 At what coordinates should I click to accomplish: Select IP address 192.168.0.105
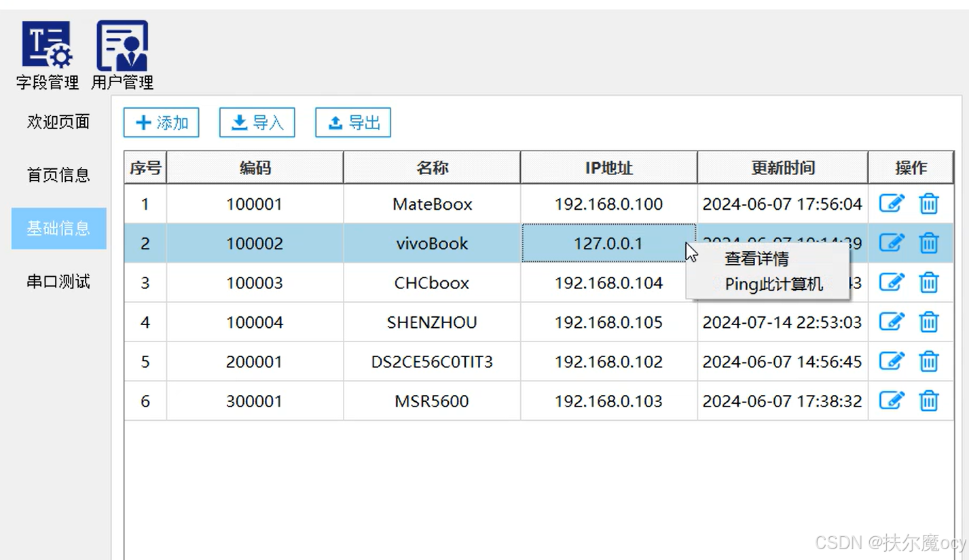(x=609, y=322)
